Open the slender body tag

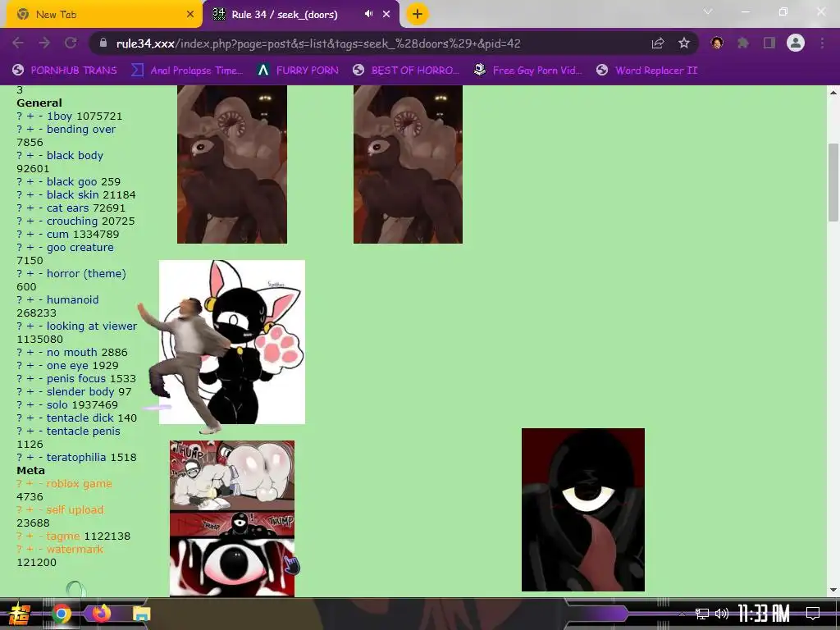coord(81,391)
